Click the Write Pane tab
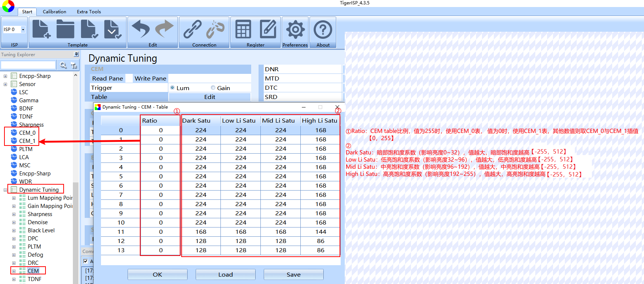The image size is (644, 284). pyautogui.click(x=150, y=78)
